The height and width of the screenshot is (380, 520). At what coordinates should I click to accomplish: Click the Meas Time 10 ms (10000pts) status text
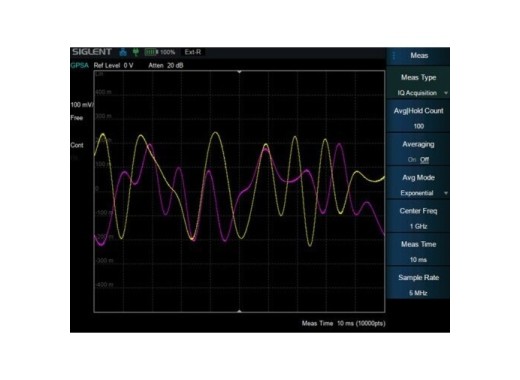point(344,323)
